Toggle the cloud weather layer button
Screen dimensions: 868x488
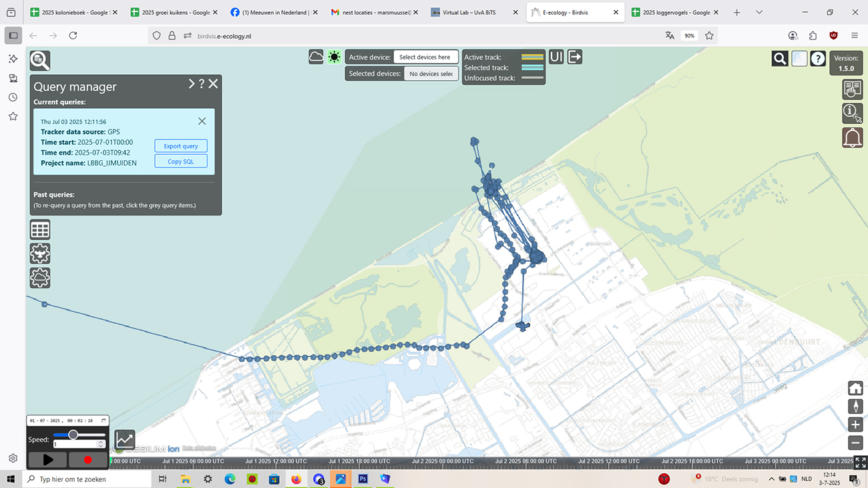(x=316, y=57)
